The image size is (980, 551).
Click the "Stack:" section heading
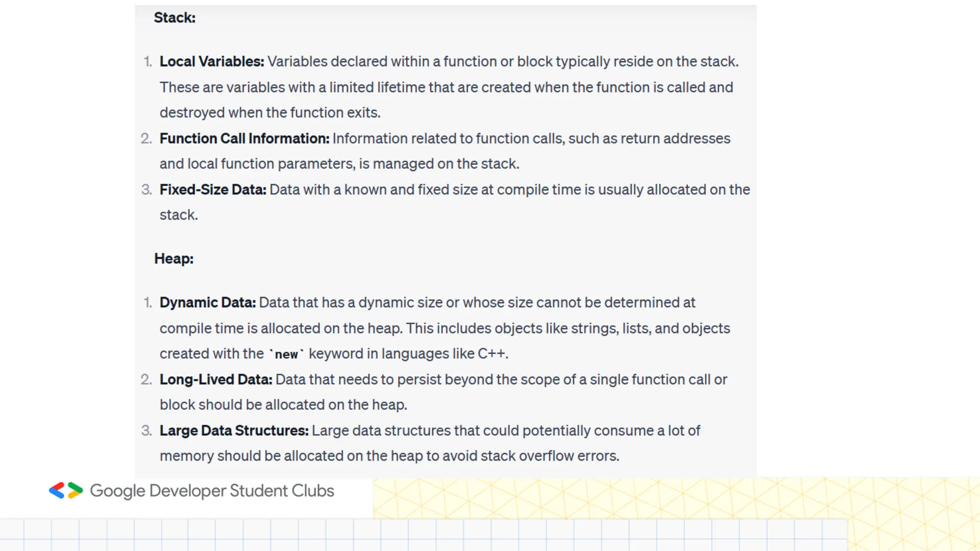click(x=175, y=18)
